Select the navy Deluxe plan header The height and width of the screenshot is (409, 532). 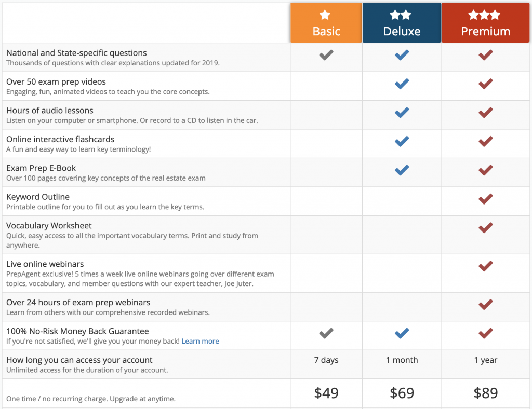click(402, 23)
